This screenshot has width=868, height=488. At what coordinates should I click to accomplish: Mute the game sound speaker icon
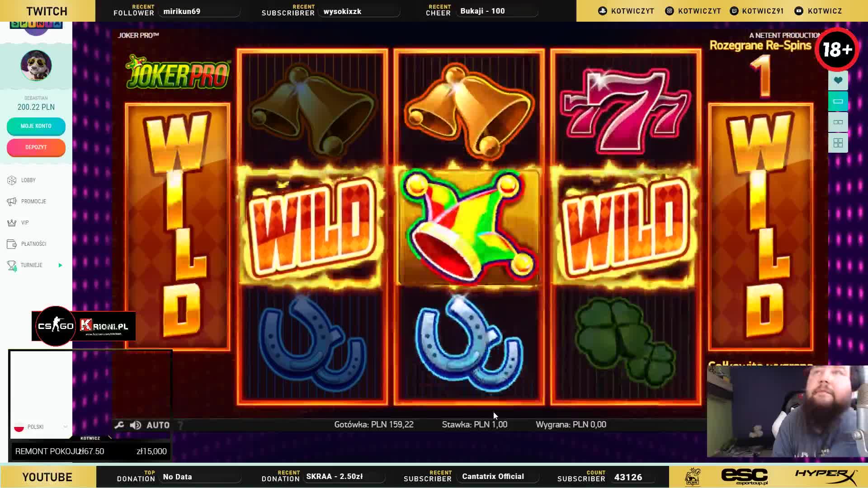click(135, 425)
